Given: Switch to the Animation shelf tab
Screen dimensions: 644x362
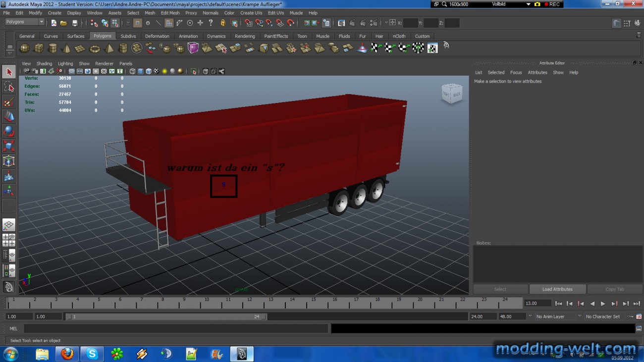Looking at the screenshot, I should coord(188,36).
